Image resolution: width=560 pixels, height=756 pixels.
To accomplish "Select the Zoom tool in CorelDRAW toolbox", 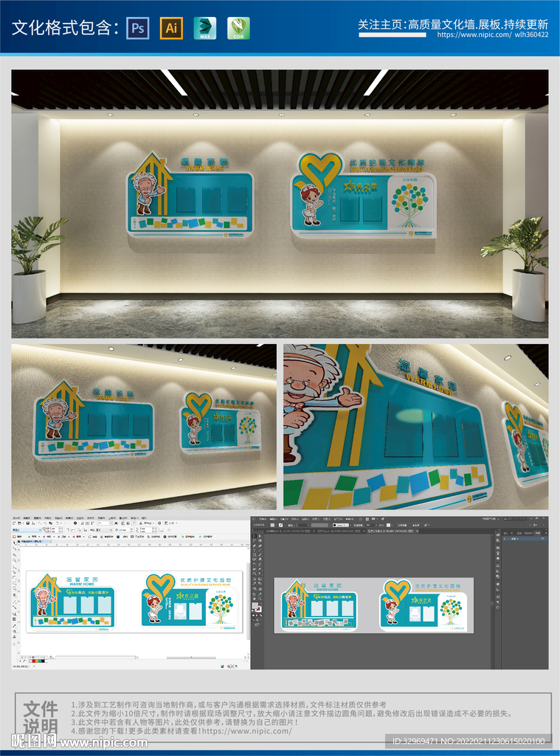I will pos(15,560).
